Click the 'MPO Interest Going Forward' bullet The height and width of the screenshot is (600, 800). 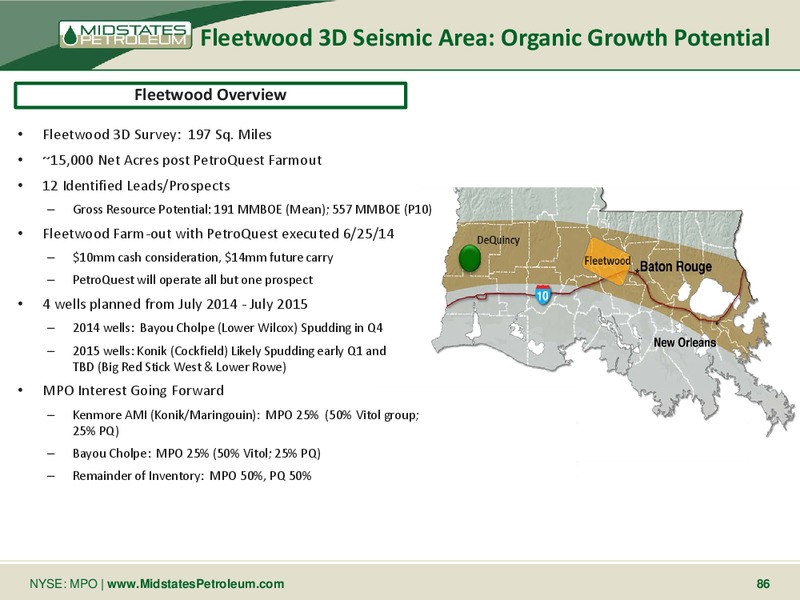pyautogui.click(x=133, y=391)
